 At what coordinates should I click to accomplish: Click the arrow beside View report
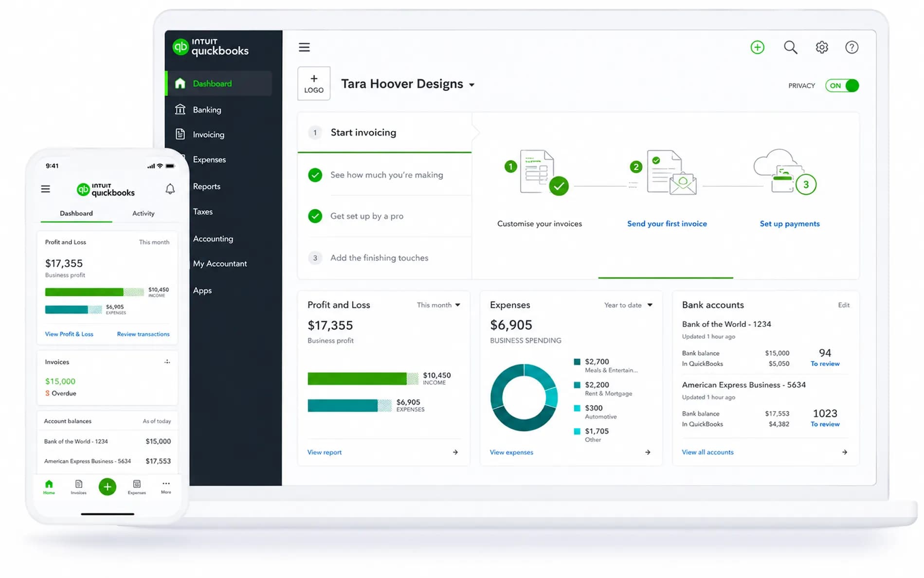tap(455, 452)
